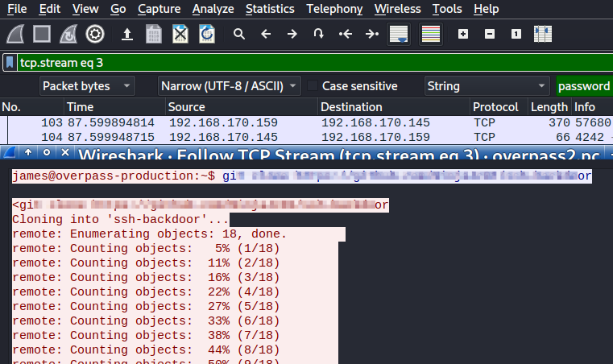
Task: Click the "Counting objects: 22% (4/18)" line
Action: (x=175, y=292)
